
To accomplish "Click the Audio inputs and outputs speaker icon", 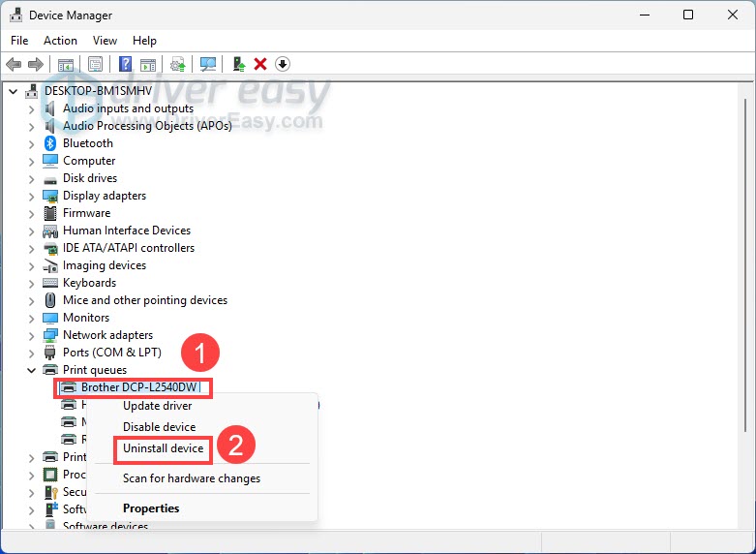I will (50, 108).
